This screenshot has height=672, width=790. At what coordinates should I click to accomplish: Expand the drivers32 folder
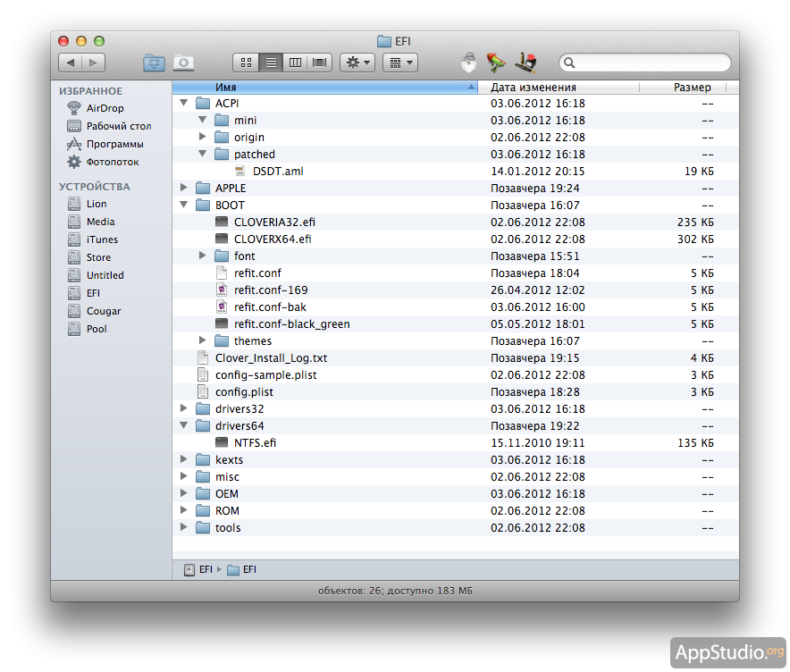point(184,408)
